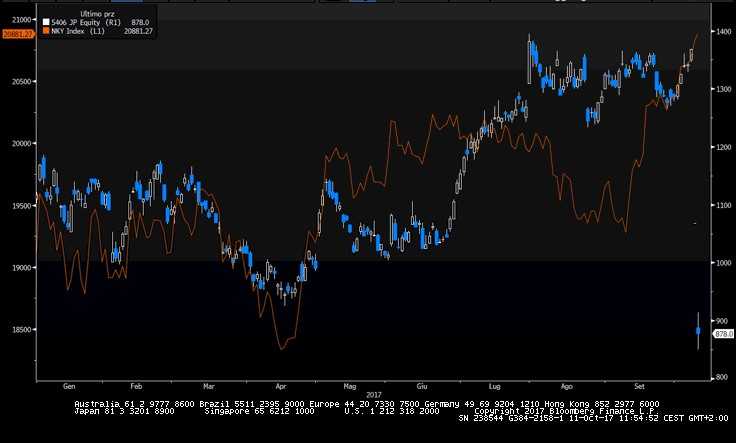This screenshot has width=736, height=443.
Task: Click the 878.0 value in the legend
Action: [x=140, y=22]
